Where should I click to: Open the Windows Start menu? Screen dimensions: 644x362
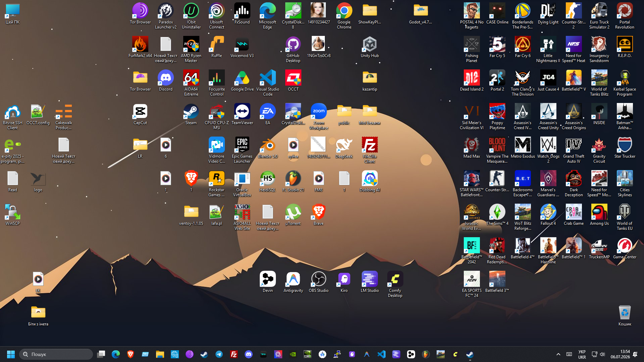tap(11, 354)
